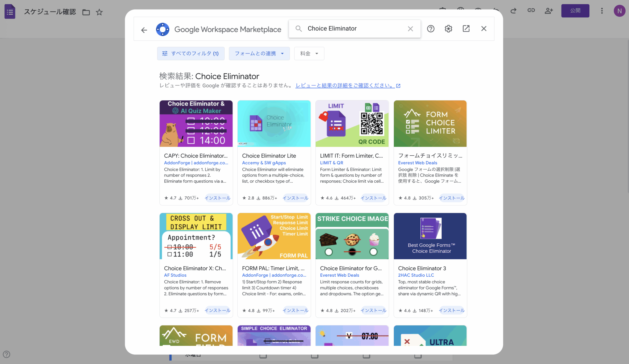The height and width of the screenshot is (364, 629).
Task: Expand 料金 pricing dropdown
Action: click(x=309, y=53)
